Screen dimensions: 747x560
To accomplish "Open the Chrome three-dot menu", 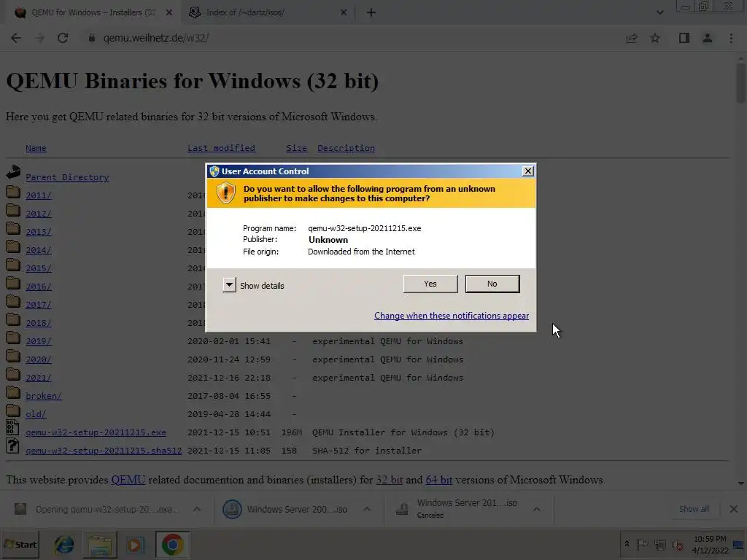I will (x=731, y=38).
